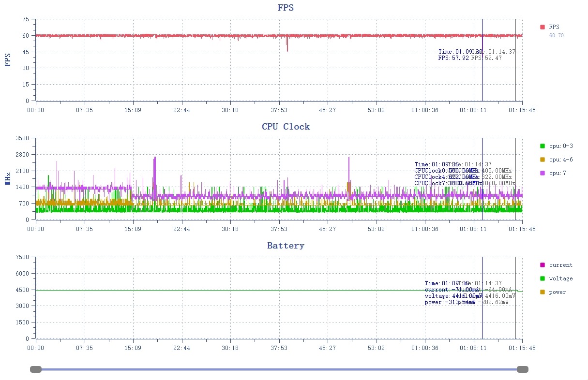Toggle the current legend swatch
588x380 pixels.
click(x=543, y=265)
